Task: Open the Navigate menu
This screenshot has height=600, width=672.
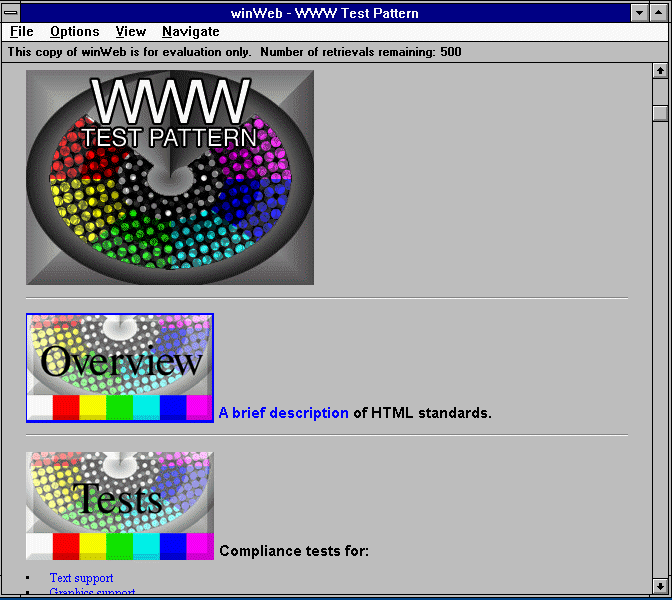Action: 190,32
